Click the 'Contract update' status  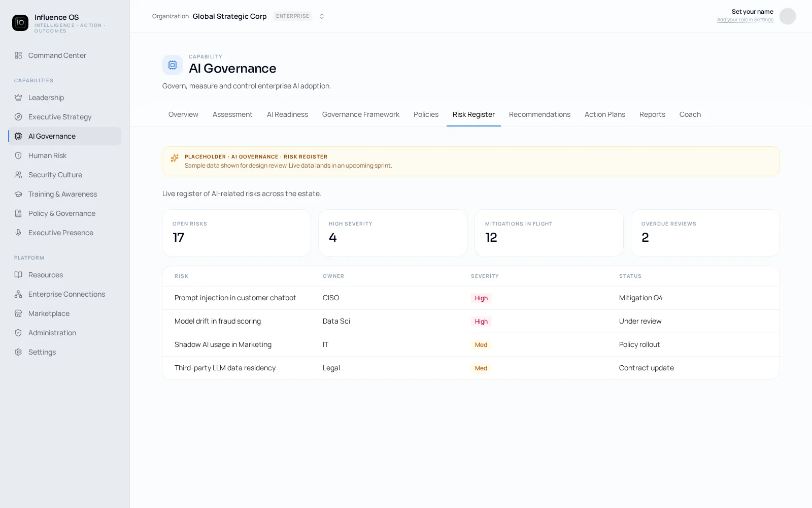[x=646, y=368]
